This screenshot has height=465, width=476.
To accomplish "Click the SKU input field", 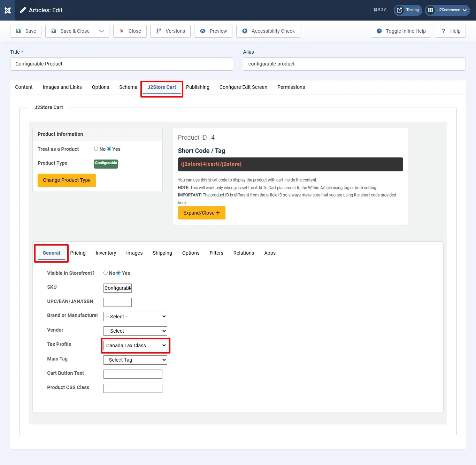I will point(117,288).
